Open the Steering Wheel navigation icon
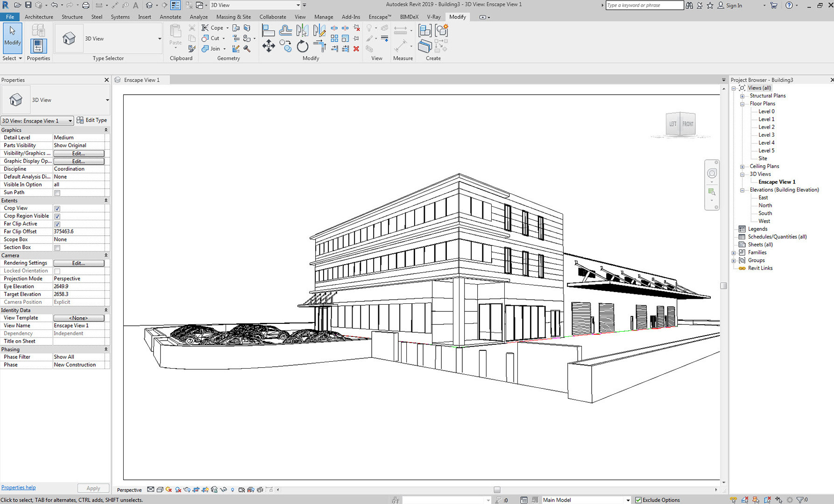The width and height of the screenshot is (834, 504). [712, 174]
